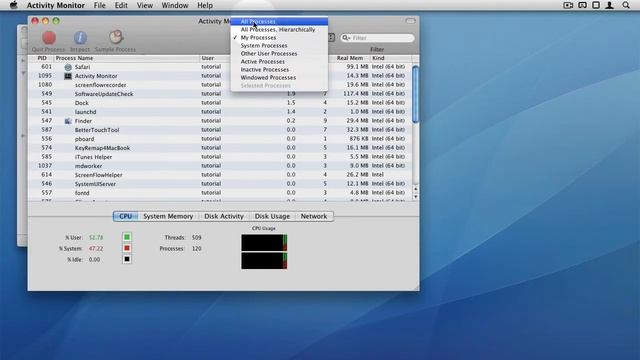Open the File menu
640x360 pixels.
tap(99, 5)
